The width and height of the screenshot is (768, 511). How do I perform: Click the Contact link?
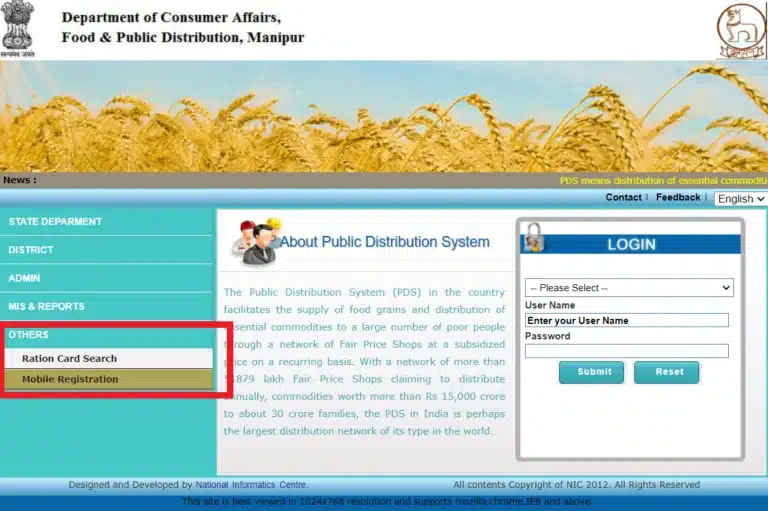point(623,197)
